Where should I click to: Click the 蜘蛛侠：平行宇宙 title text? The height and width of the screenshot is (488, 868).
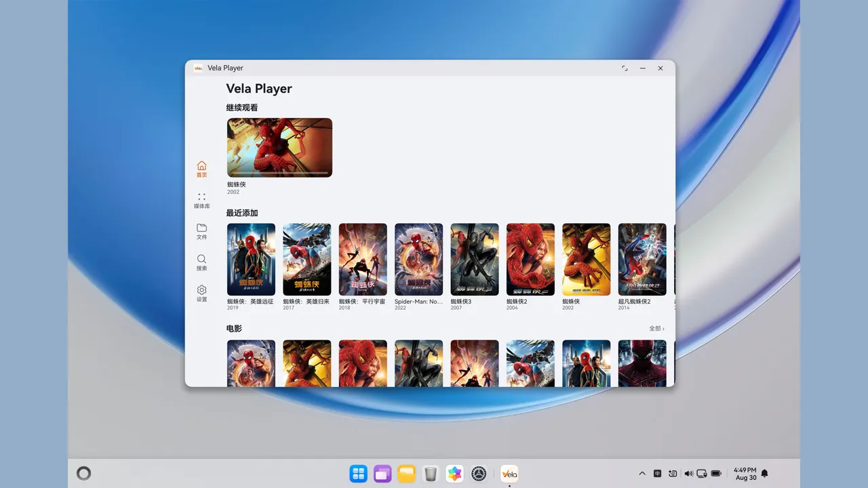(x=362, y=302)
